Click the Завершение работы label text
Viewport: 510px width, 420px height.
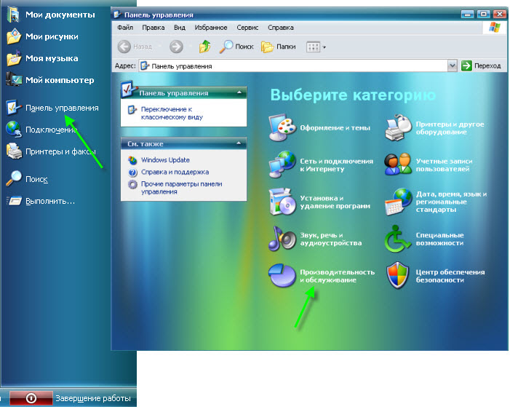coord(93,398)
